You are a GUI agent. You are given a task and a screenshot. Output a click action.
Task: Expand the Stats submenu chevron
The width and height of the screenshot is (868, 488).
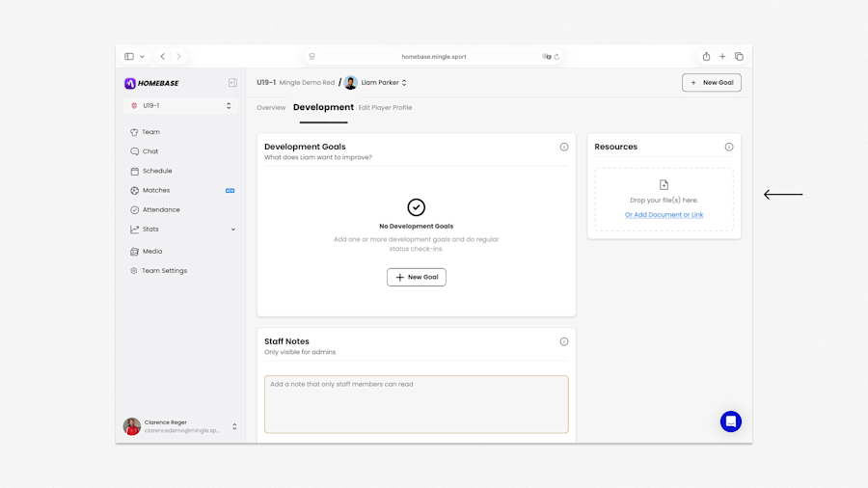pyautogui.click(x=233, y=230)
